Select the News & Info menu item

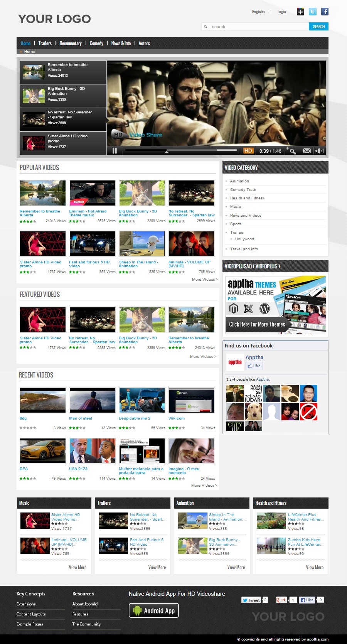point(121,43)
